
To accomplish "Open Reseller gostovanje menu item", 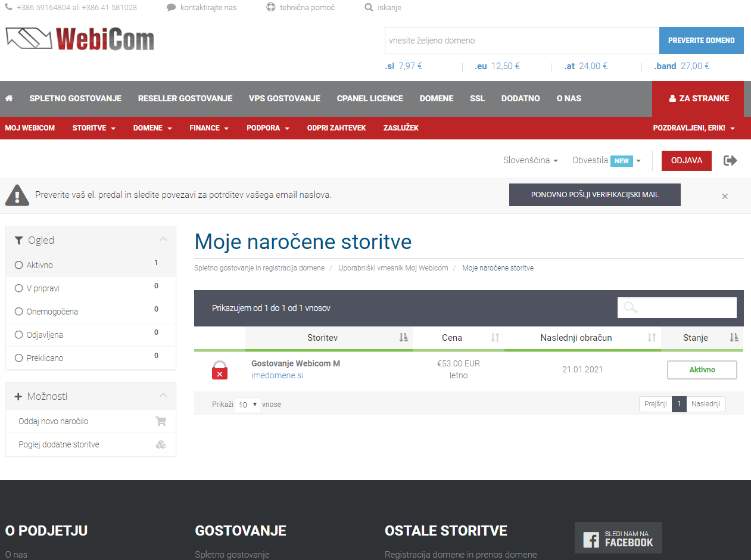I will [x=185, y=98].
